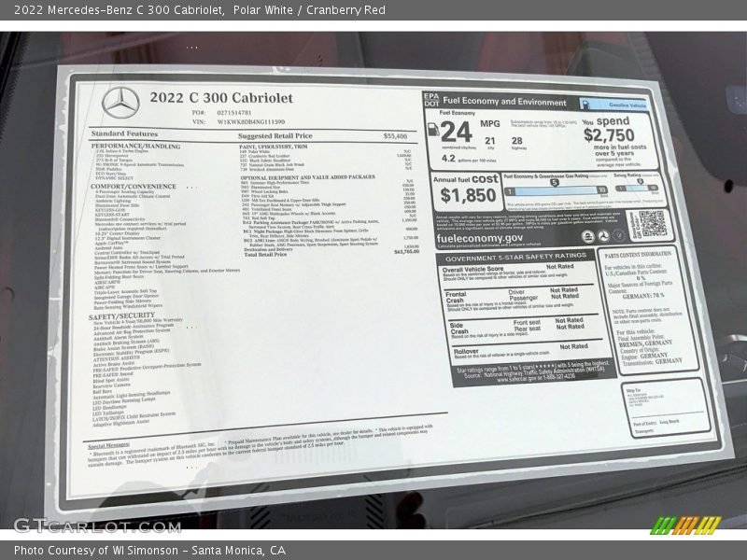Click the EPA DOT badge

431,100
